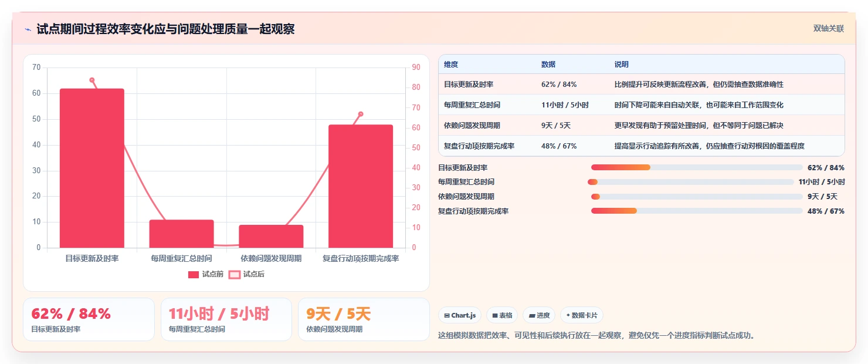Click the pink 试点后 legend swatch

point(235,274)
